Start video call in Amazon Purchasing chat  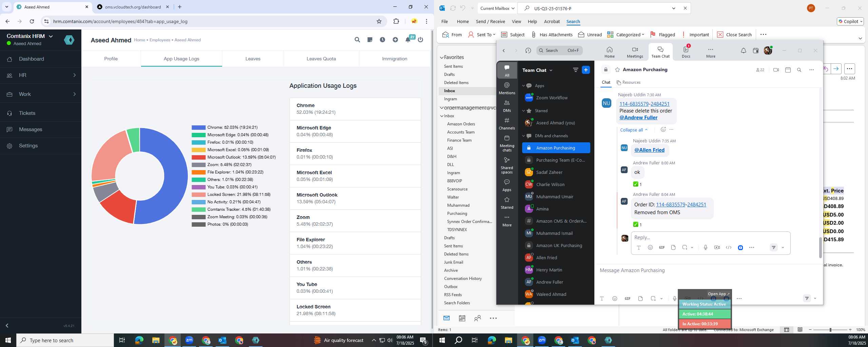pyautogui.click(x=776, y=70)
